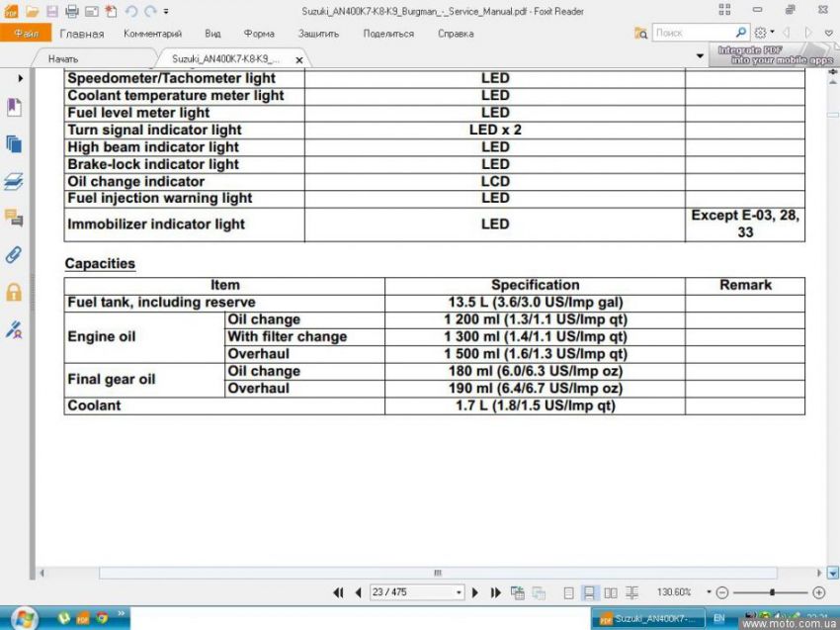Switch to continuous page view mode
Image resolution: width=840 pixels, height=630 pixels.
click(x=589, y=592)
